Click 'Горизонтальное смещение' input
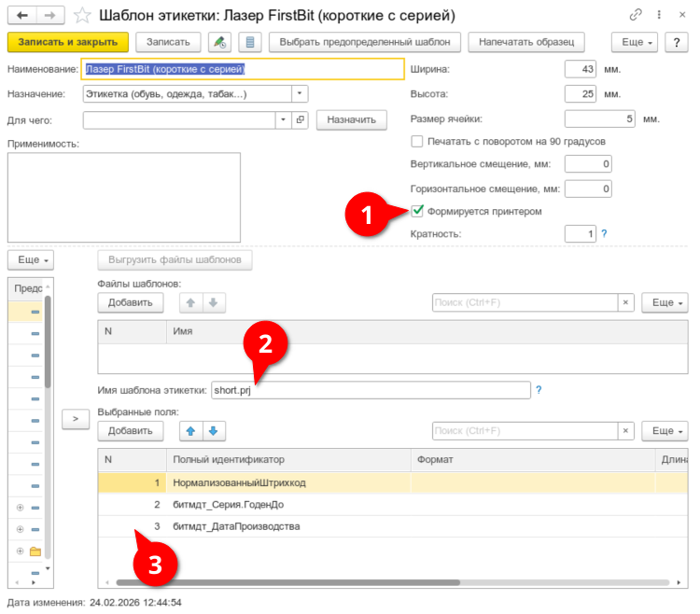Image resolution: width=700 pixels, height=614 pixels. coord(588,188)
